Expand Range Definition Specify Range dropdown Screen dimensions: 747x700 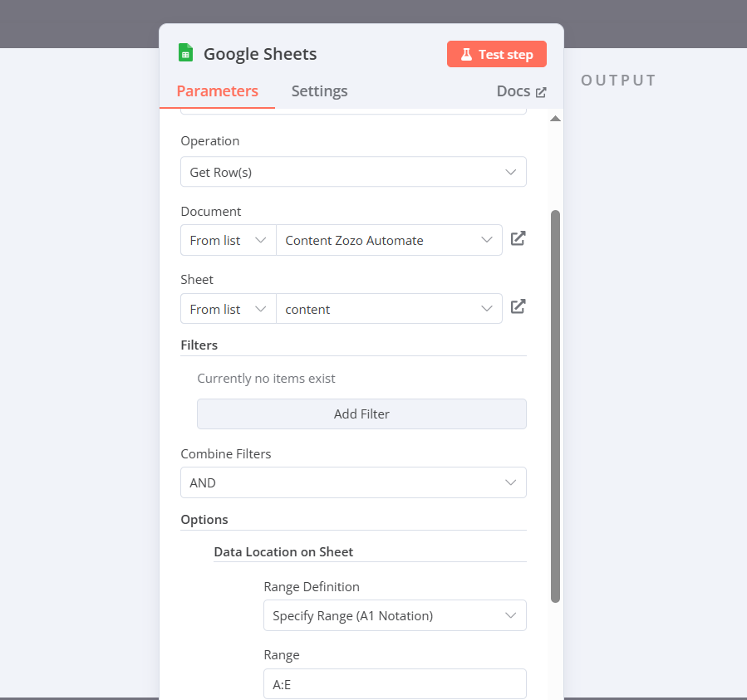[395, 615]
